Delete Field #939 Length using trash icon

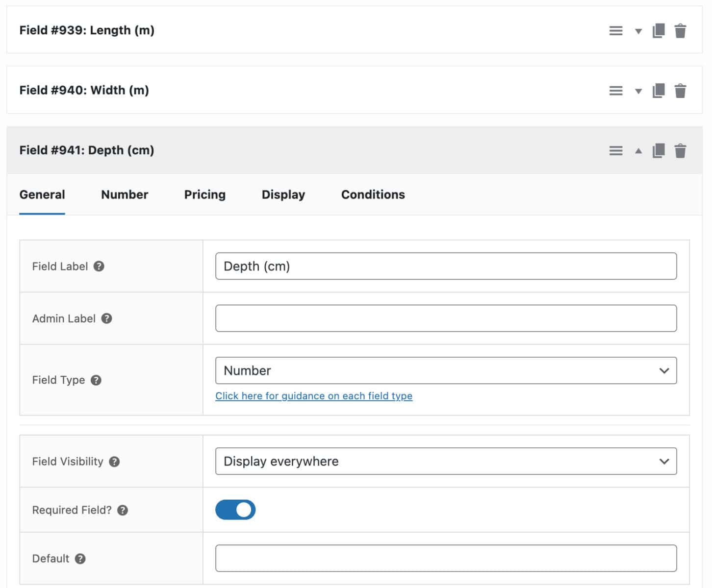(x=681, y=30)
